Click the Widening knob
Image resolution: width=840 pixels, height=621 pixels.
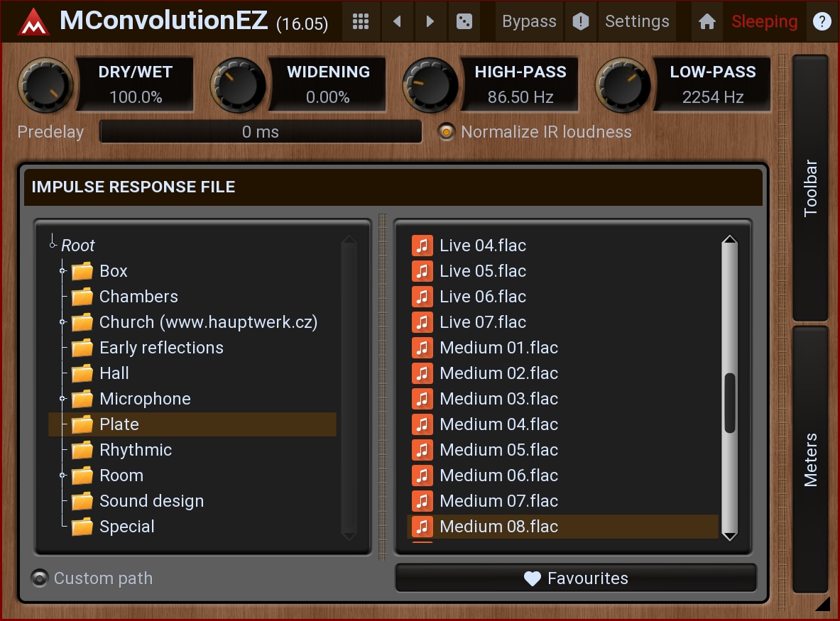point(238,85)
